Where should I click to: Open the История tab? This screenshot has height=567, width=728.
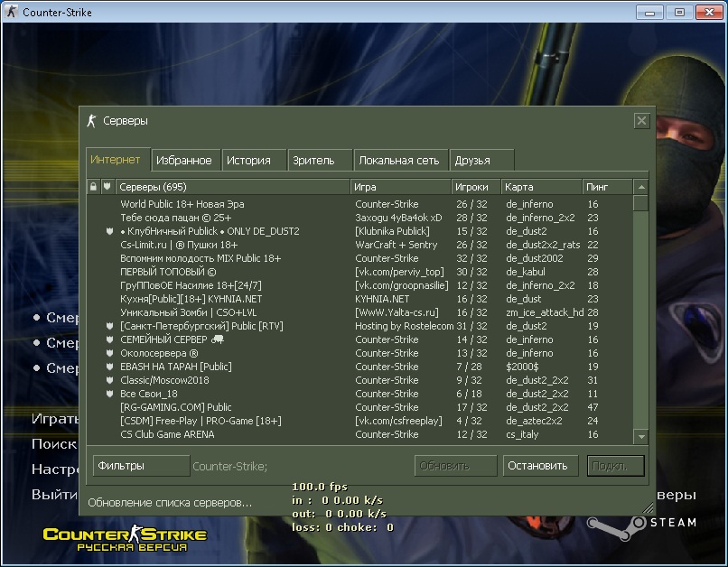point(254,160)
